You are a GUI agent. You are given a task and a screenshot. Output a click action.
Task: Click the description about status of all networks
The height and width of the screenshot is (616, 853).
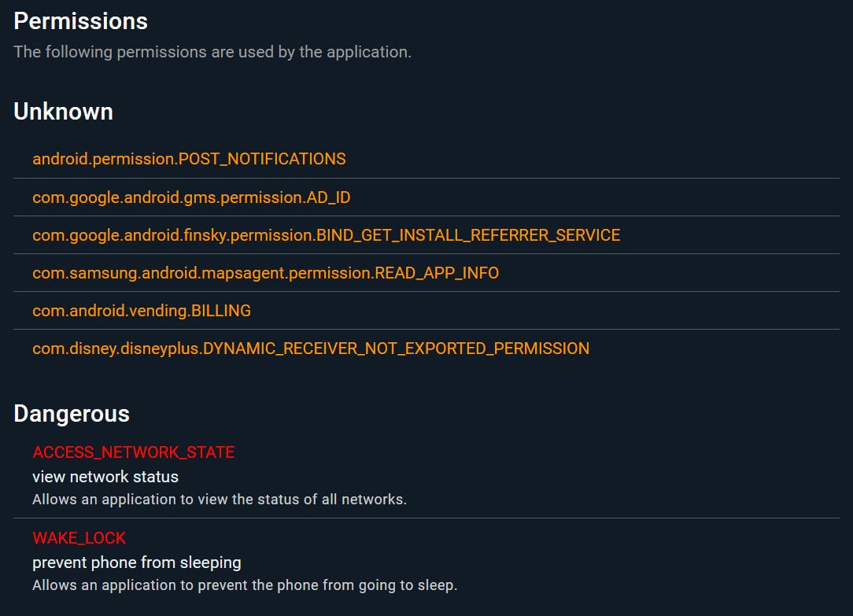click(220, 500)
